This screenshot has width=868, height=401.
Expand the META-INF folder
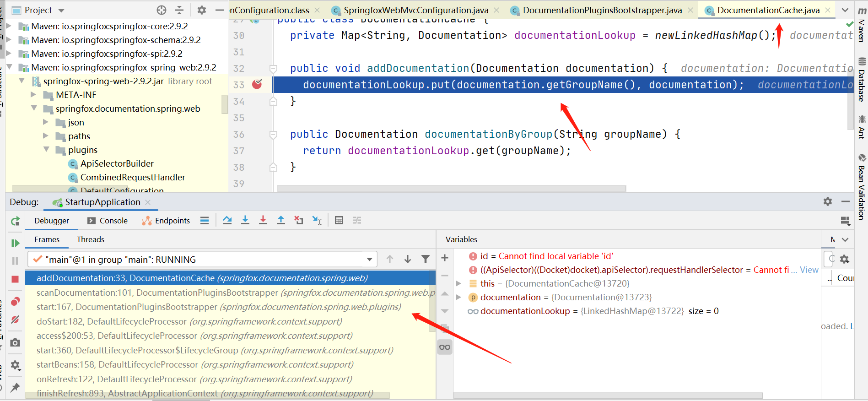pos(33,95)
